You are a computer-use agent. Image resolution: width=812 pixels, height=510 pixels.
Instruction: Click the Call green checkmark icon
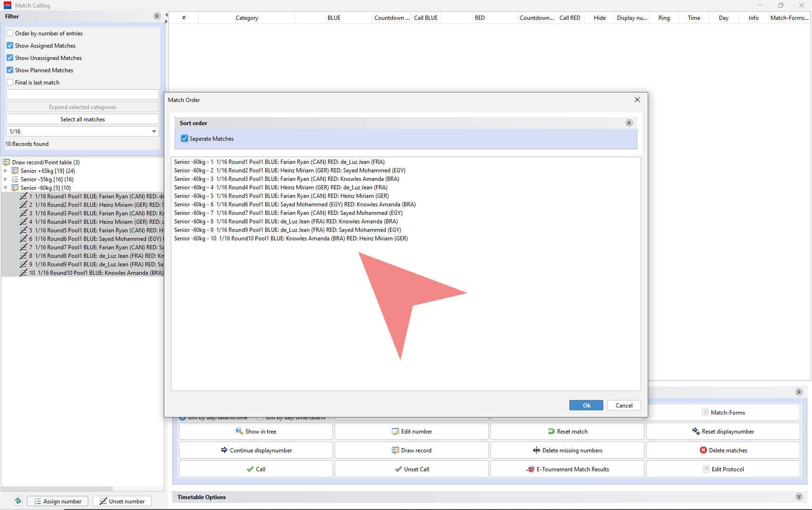[250, 469]
